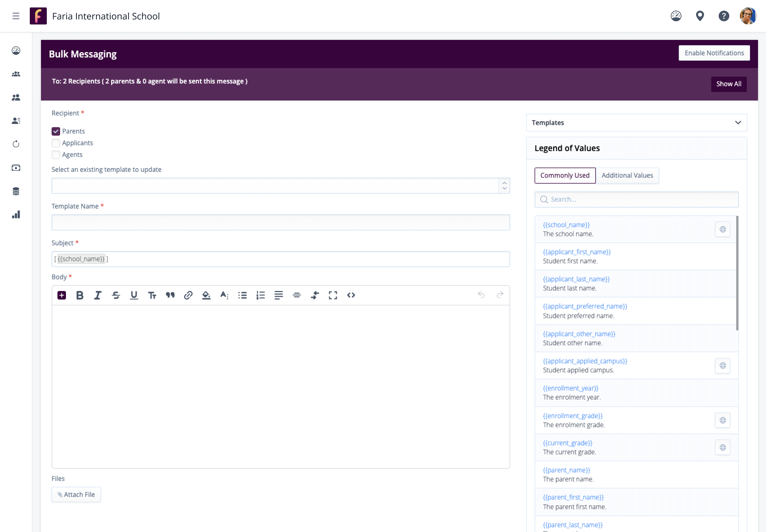Click the Attach File button
766x532 pixels.
pos(76,495)
